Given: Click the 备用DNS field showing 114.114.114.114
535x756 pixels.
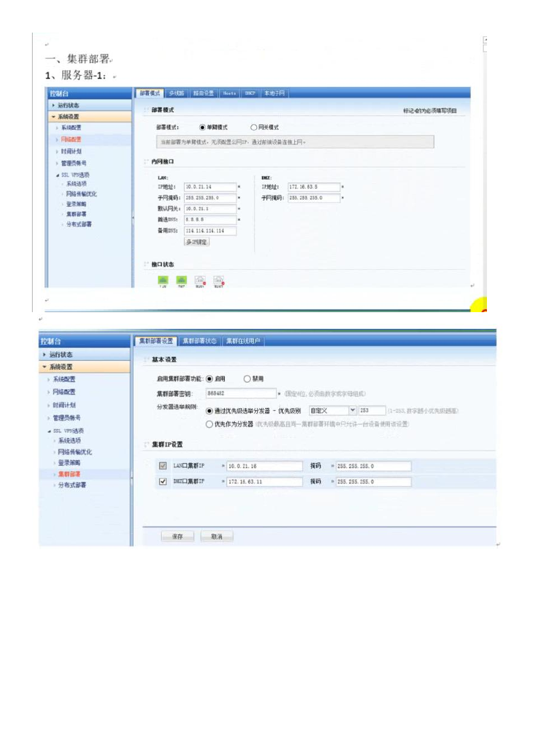Looking at the screenshot, I should [x=210, y=231].
